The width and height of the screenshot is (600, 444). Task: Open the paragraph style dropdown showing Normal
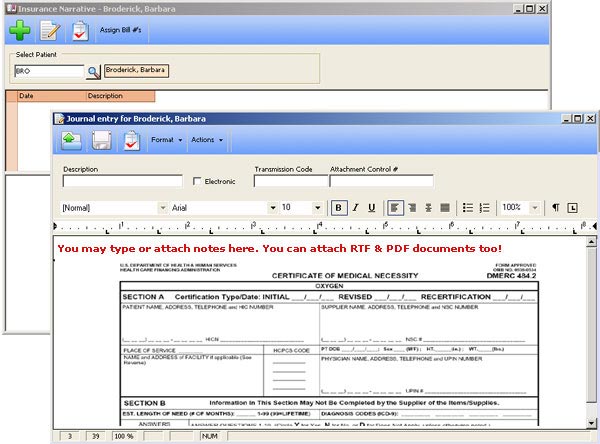(162, 208)
